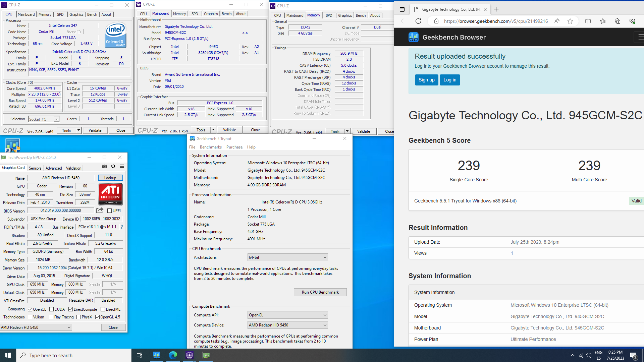Open Microsoft Edge from the taskbar
Viewport: 644px width, 362px height.
[173, 355]
